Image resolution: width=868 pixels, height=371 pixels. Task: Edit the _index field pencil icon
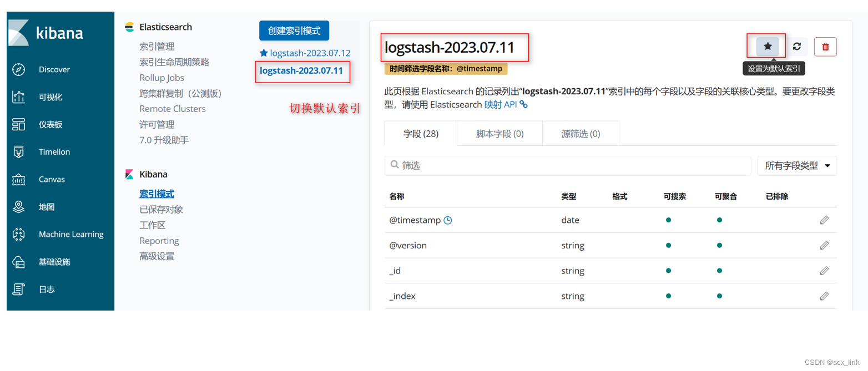824,296
